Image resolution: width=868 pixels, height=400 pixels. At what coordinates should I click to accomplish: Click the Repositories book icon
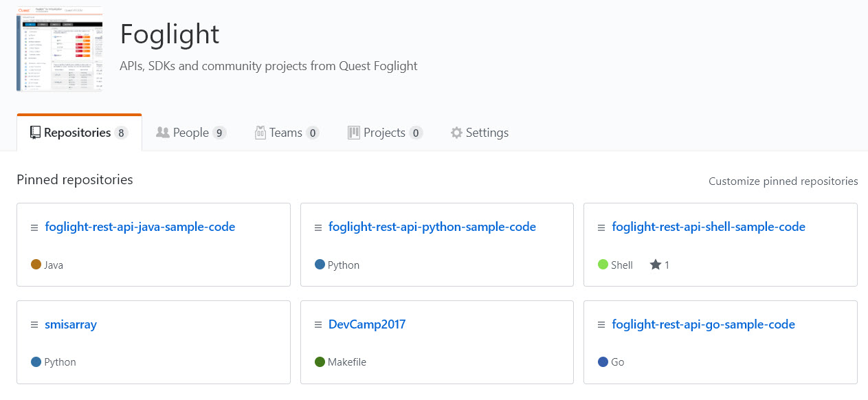click(36, 133)
